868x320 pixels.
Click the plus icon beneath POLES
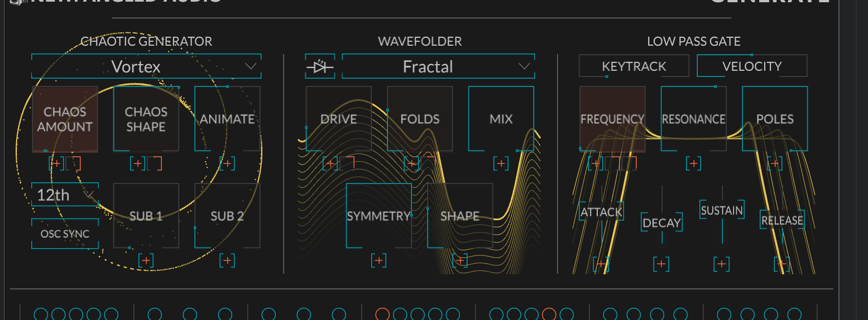pyautogui.click(x=774, y=163)
